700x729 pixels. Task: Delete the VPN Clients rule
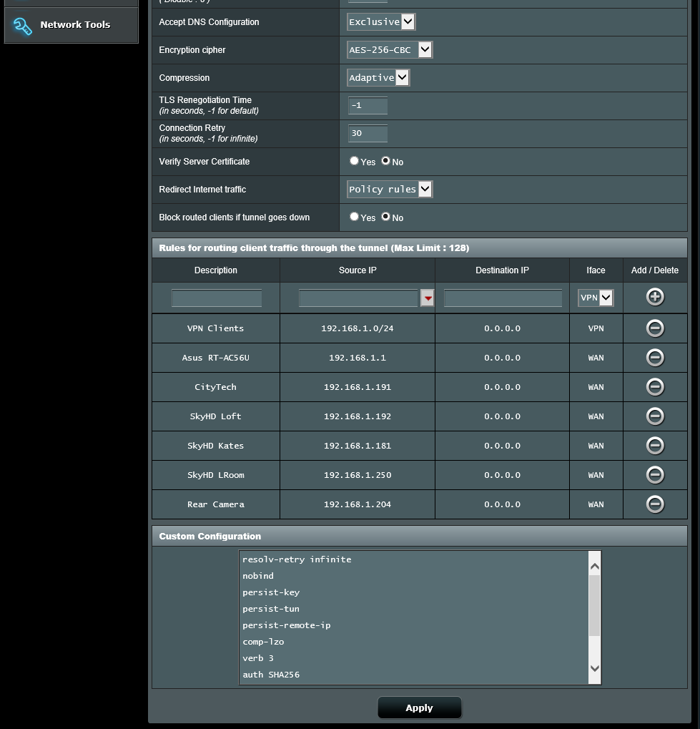coord(655,328)
